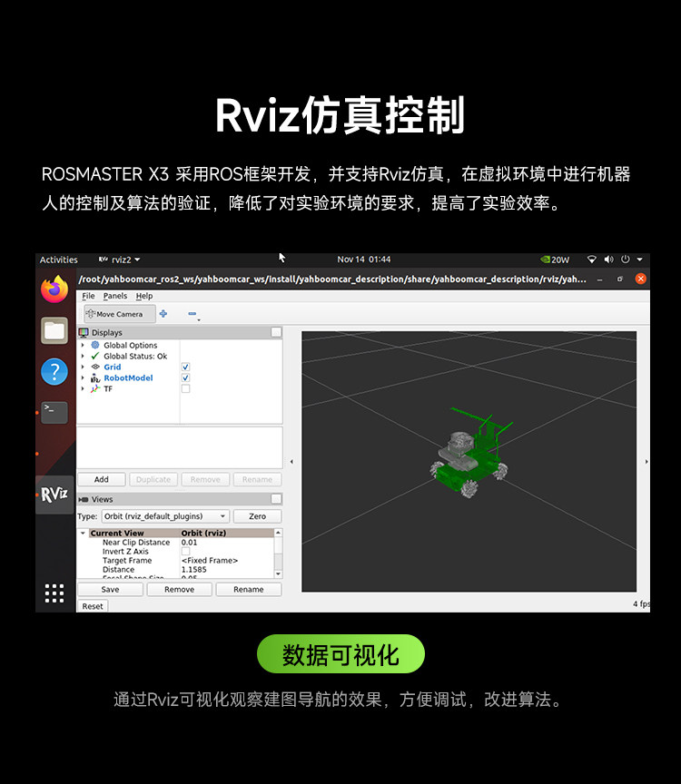
Task: Expand the TF tree item
Action: tap(83, 389)
